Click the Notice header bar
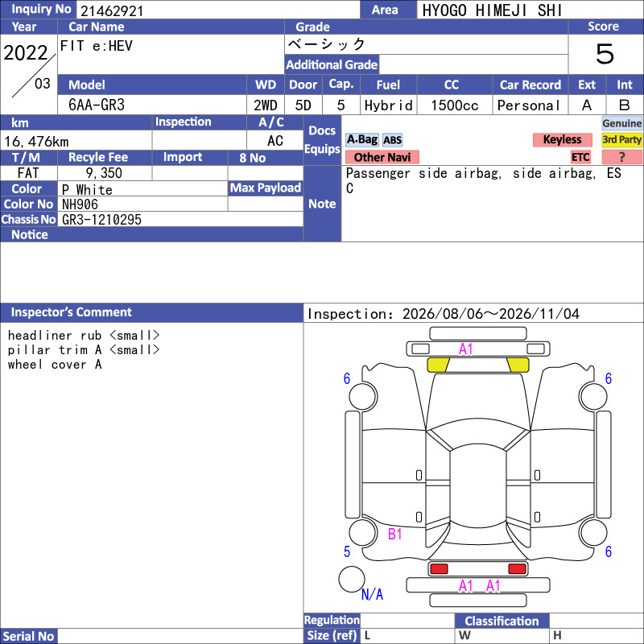 tap(151, 234)
